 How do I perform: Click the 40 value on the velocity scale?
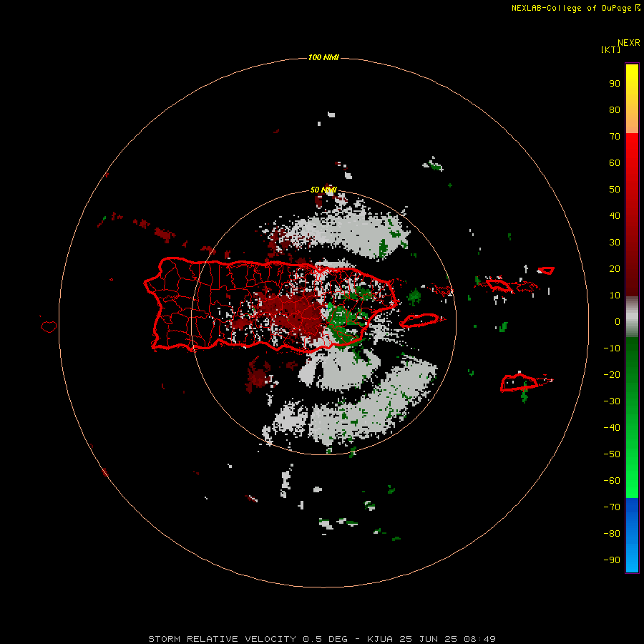(x=615, y=216)
